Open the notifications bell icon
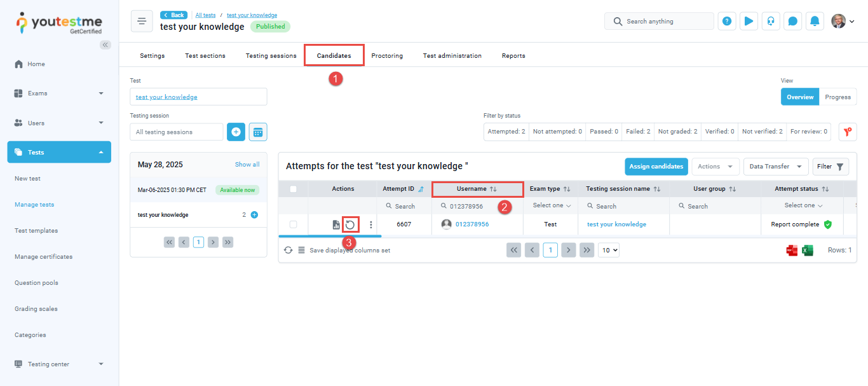Viewport: 868px width, 386px height. (815, 21)
